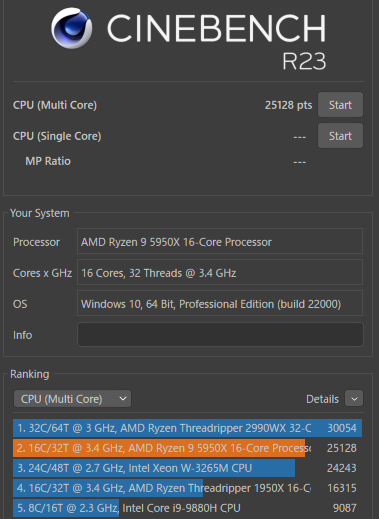Viewport: 379px width, 519px height.
Task: Click the CINEBENCH R23 title text
Action: (216, 42)
